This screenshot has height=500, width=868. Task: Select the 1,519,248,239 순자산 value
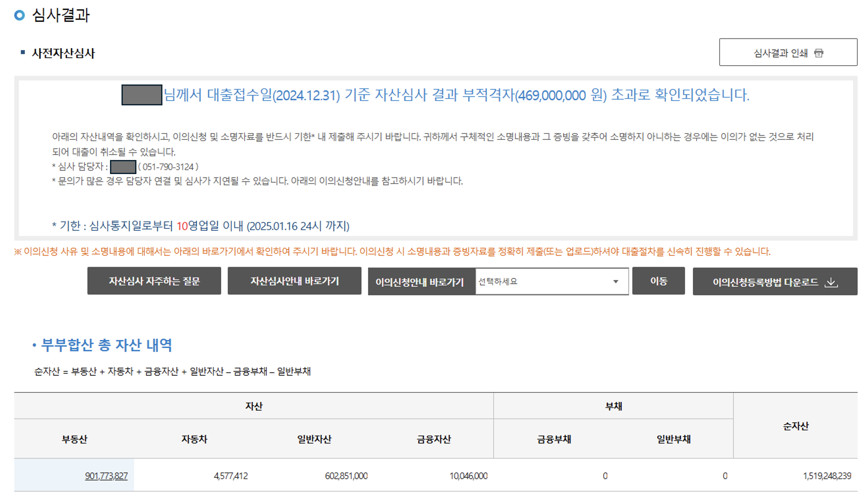[x=827, y=476]
